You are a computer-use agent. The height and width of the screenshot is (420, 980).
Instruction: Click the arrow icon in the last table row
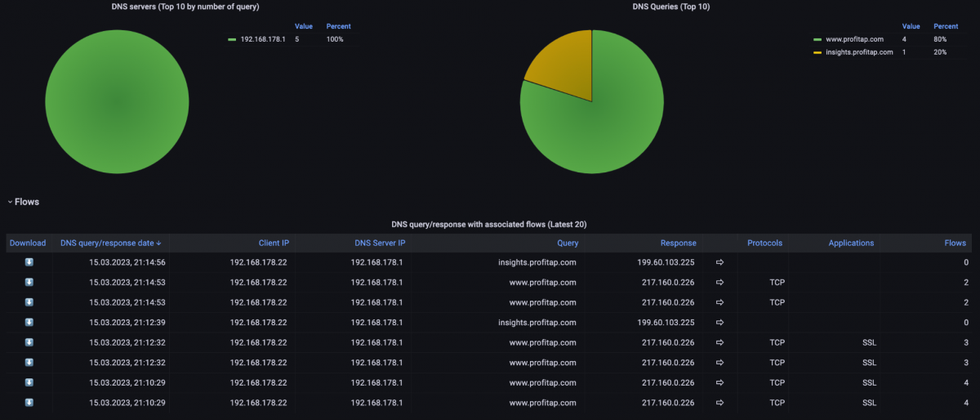(x=719, y=403)
